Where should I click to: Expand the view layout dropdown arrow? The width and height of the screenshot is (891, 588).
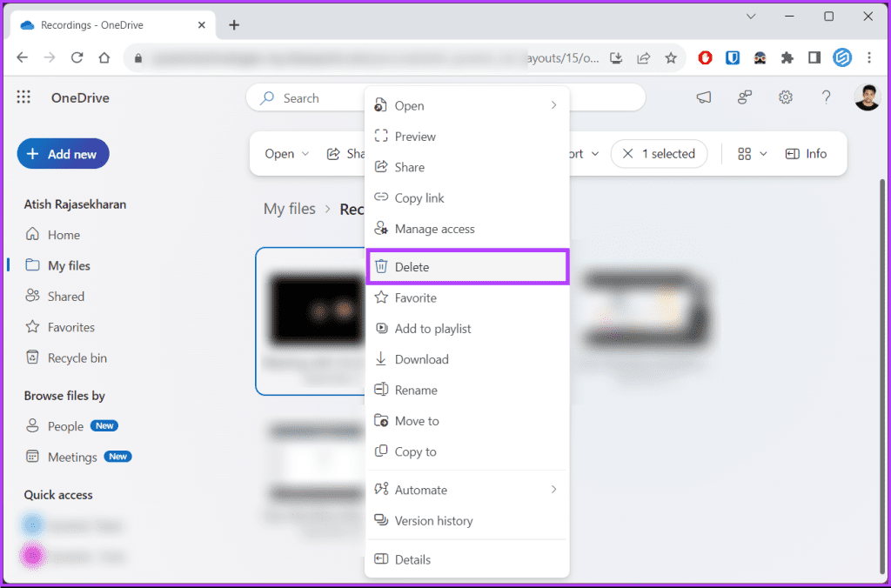coord(762,153)
